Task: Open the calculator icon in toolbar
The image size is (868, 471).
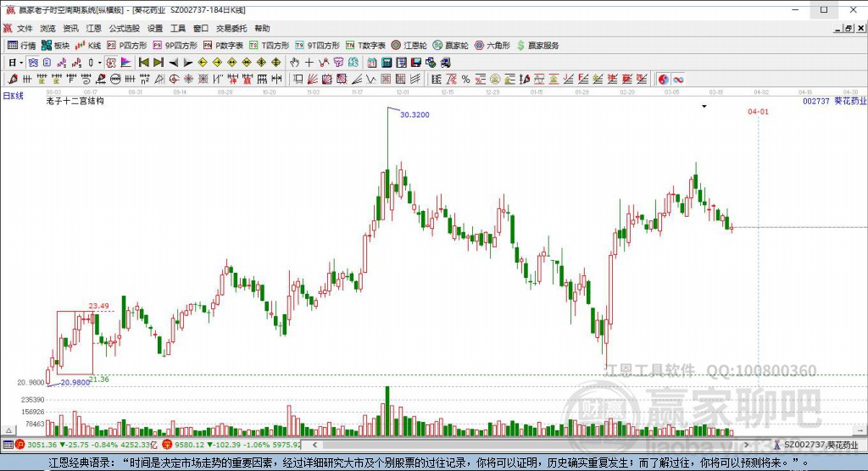Action: coord(387,63)
